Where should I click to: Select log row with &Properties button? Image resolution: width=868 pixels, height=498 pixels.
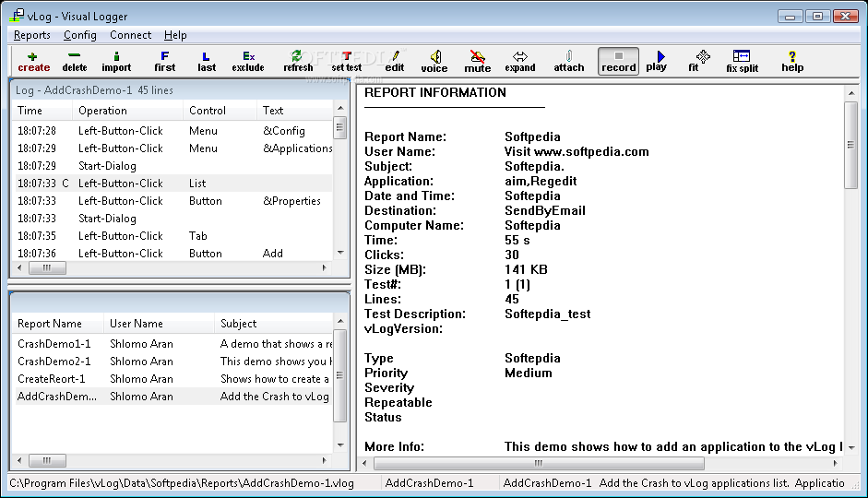click(x=173, y=201)
